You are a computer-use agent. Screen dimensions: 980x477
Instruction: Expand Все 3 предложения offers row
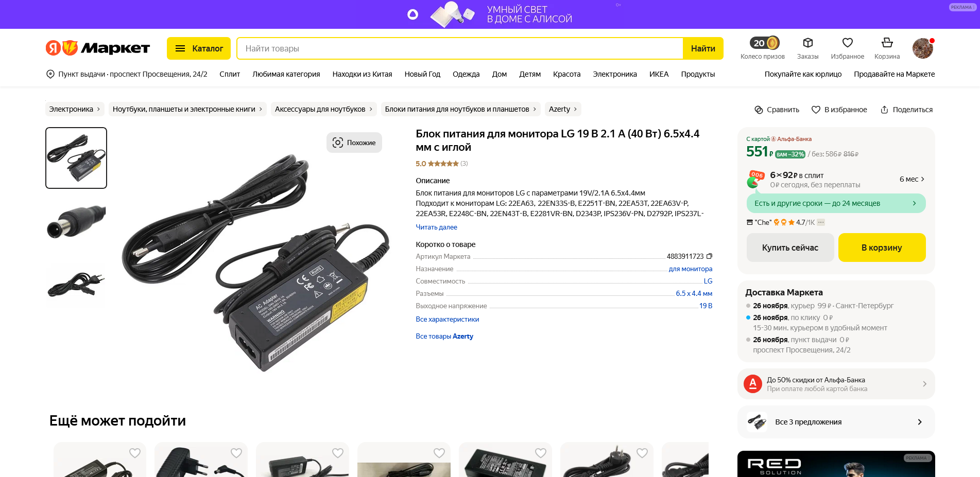click(836, 422)
